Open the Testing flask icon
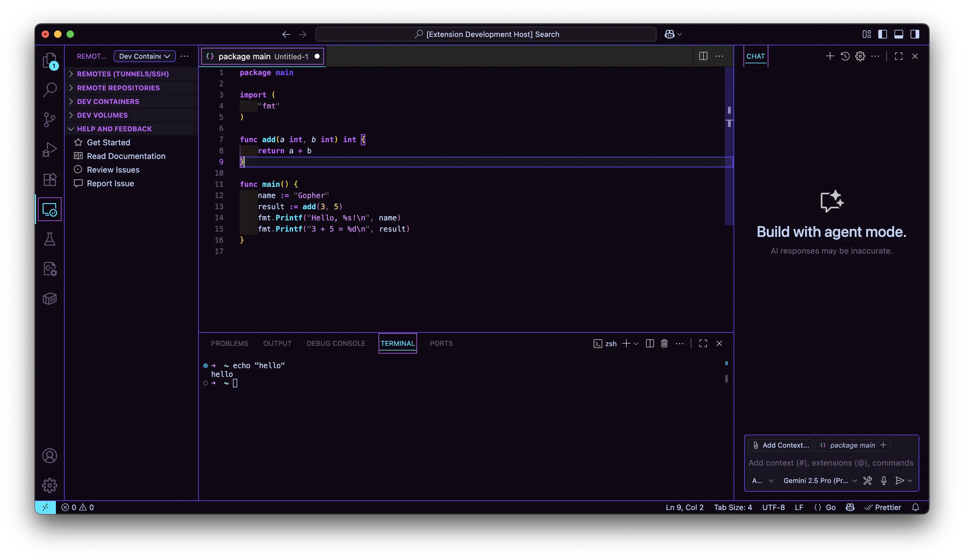964x560 pixels. point(49,239)
